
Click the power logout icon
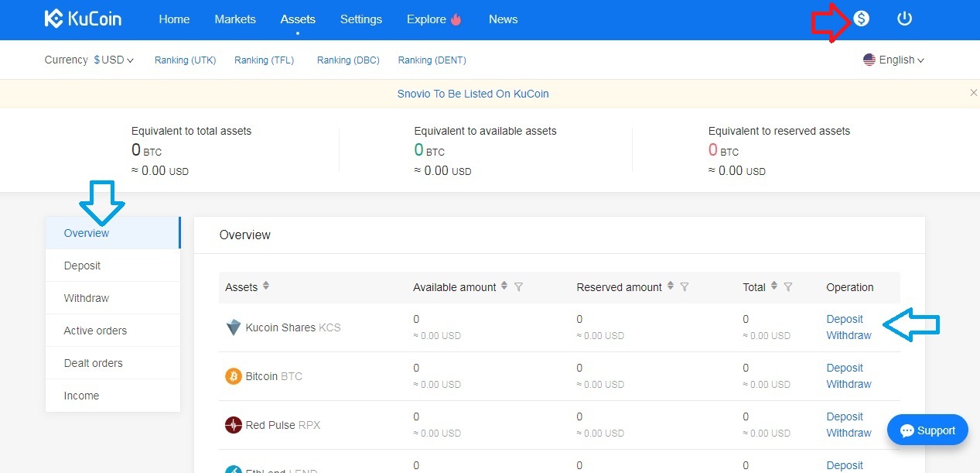(x=904, y=19)
